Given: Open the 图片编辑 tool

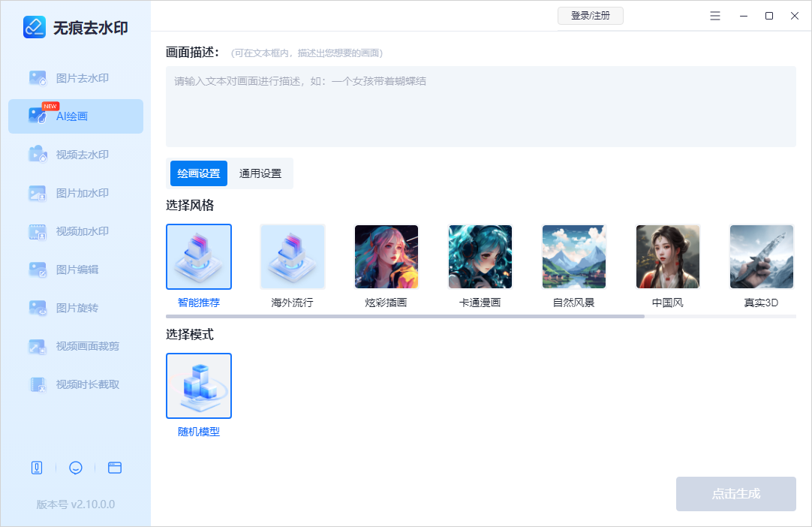Looking at the screenshot, I should point(75,270).
